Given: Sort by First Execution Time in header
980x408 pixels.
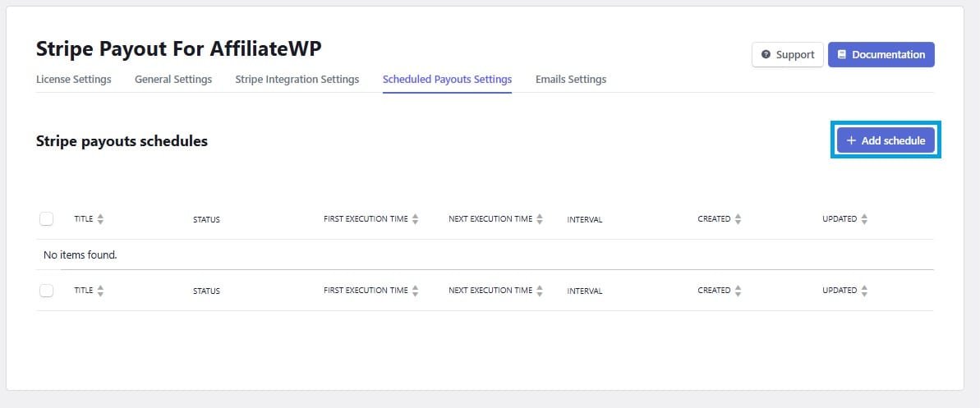Looking at the screenshot, I should (415, 219).
